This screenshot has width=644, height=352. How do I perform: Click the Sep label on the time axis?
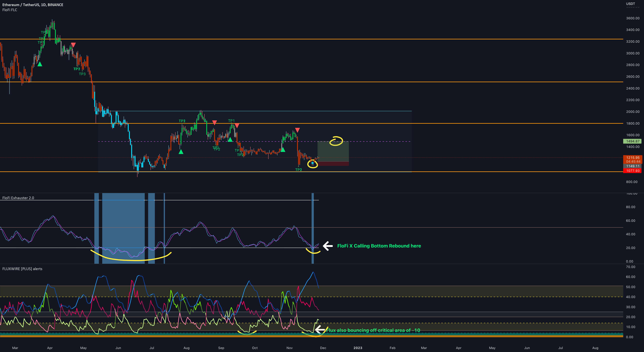[x=221, y=348]
